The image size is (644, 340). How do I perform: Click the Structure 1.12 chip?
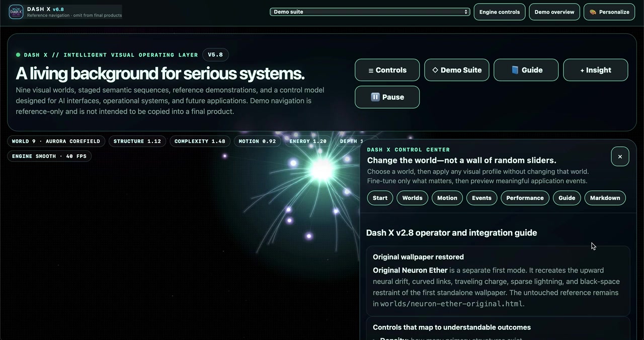tap(137, 141)
